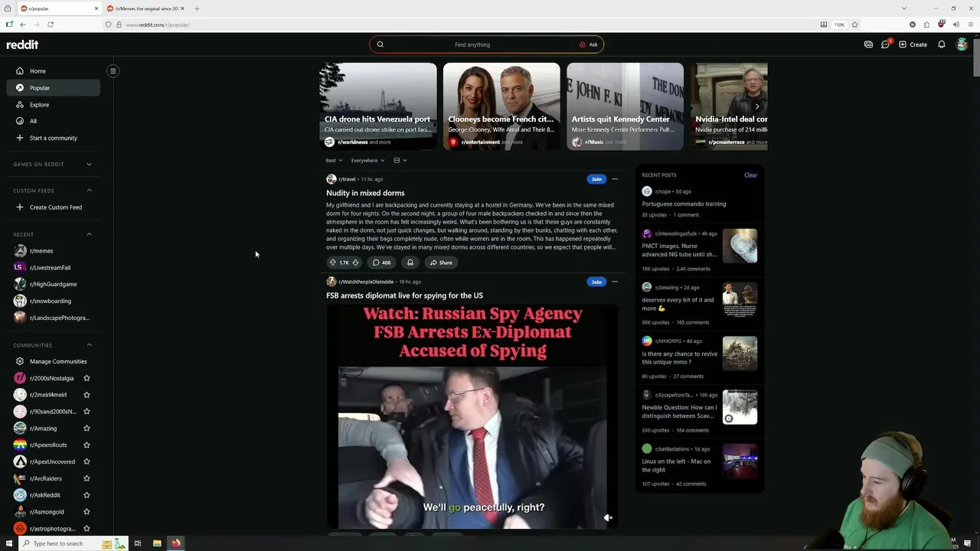Click Ask in the search bar
The height and width of the screenshot is (551, 980).
(x=589, y=44)
